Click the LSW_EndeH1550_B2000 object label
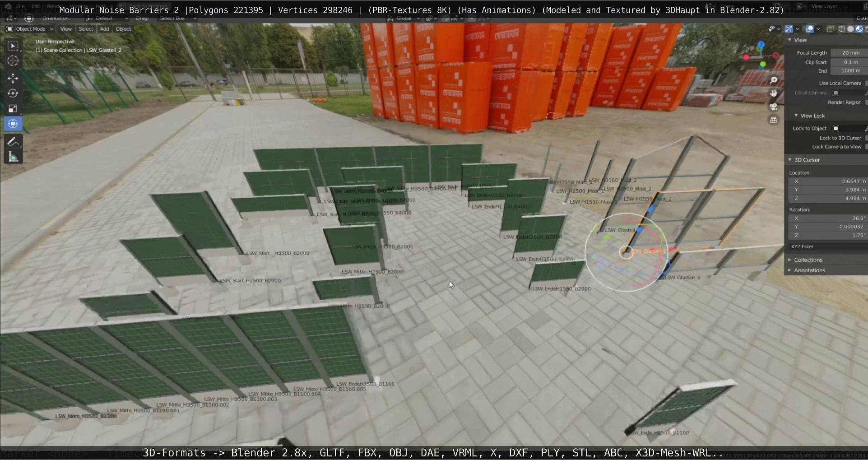Screen dimensions: 868x460 click(x=561, y=289)
